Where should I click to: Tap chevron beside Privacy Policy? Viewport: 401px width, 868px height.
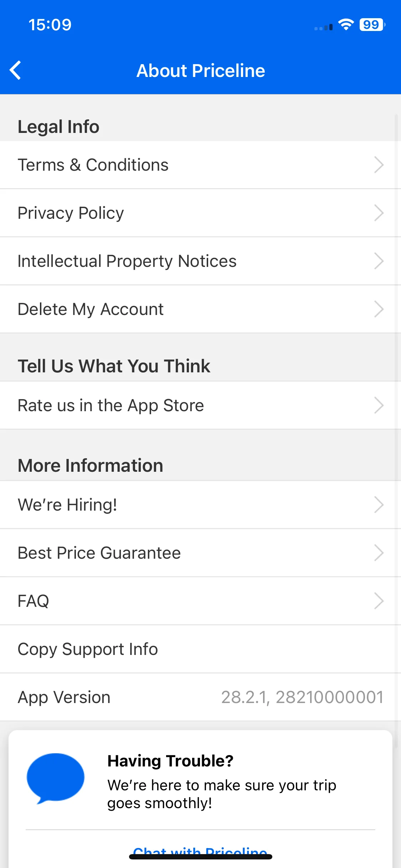point(379,213)
